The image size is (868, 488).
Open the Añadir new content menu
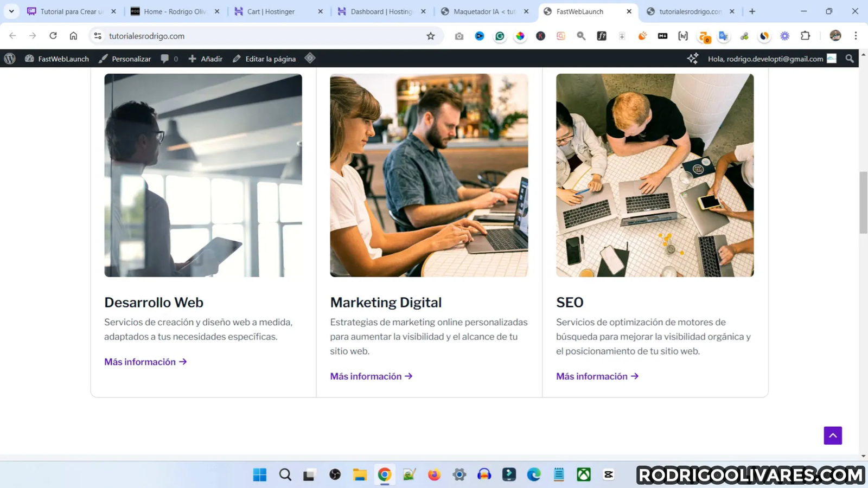[205, 59]
